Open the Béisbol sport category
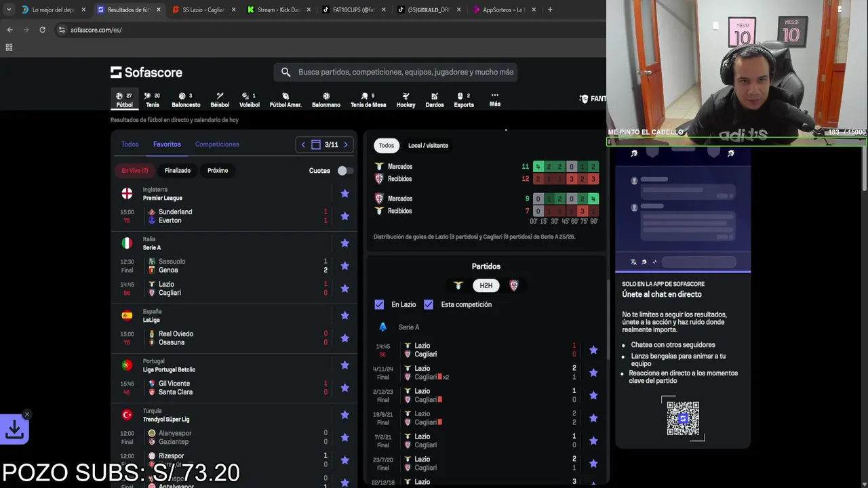 click(x=220, y=100)
